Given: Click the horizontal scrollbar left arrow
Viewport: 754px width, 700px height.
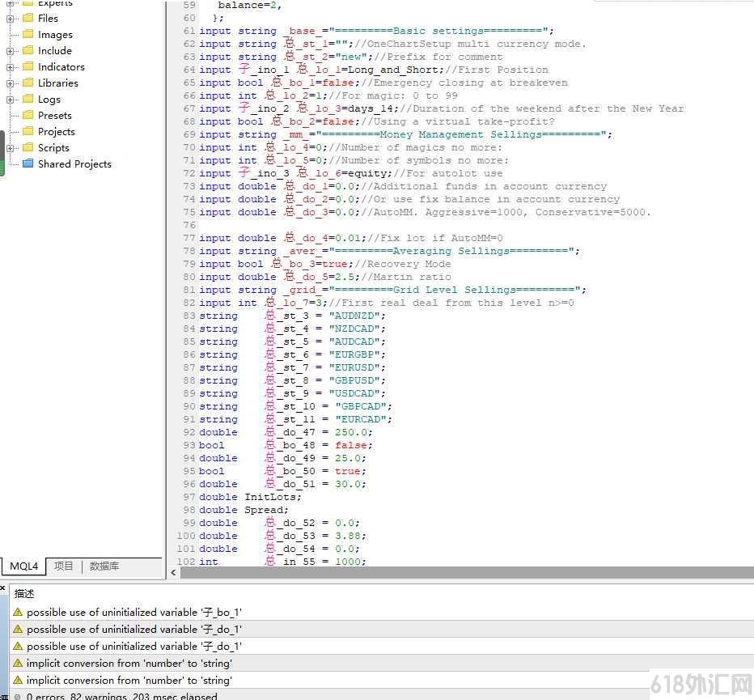Looking at the screenshot, I should click(174, 572).
